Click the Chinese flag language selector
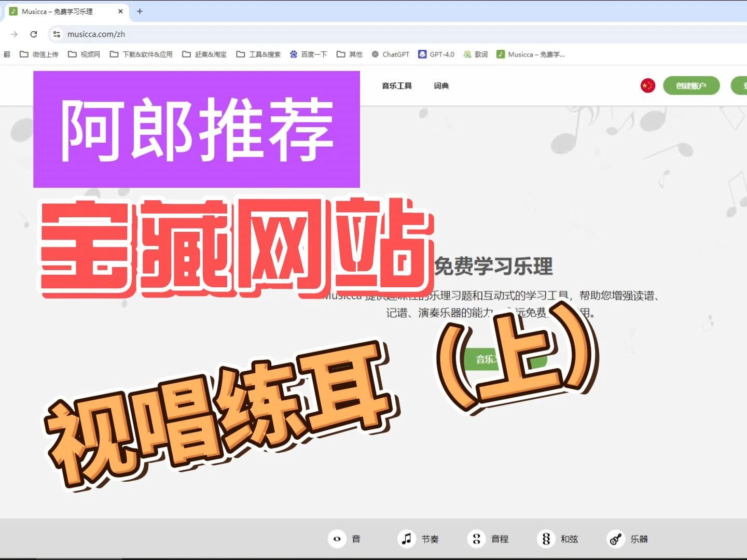 tap(648, 86)
